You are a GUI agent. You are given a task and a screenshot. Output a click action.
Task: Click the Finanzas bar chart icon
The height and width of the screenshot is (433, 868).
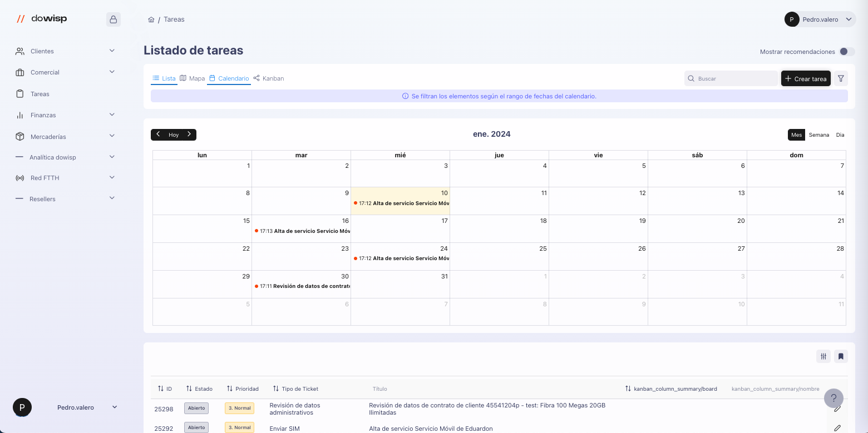pos(20,115)
